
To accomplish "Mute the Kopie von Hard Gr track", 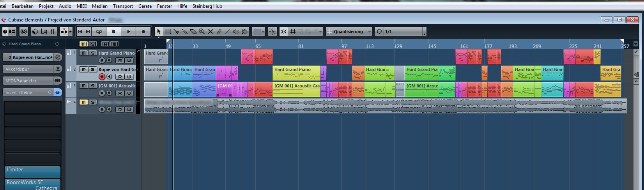I will tap(84, 69).
